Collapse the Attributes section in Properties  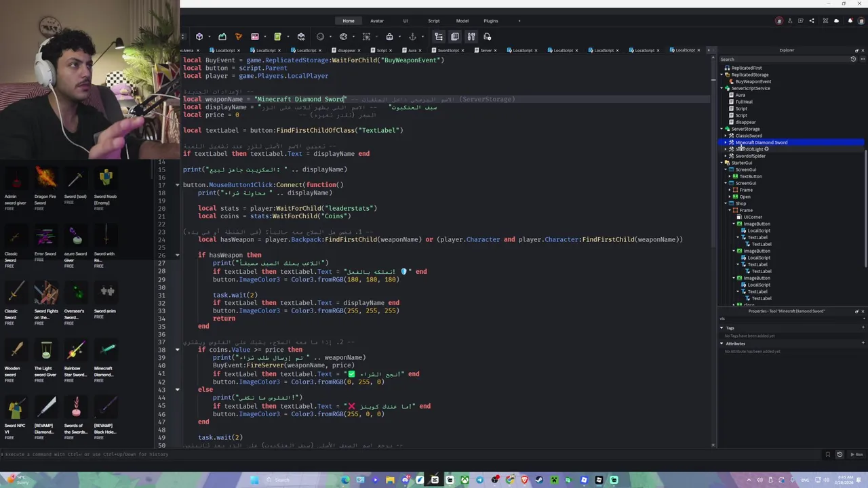coord(722,344)
